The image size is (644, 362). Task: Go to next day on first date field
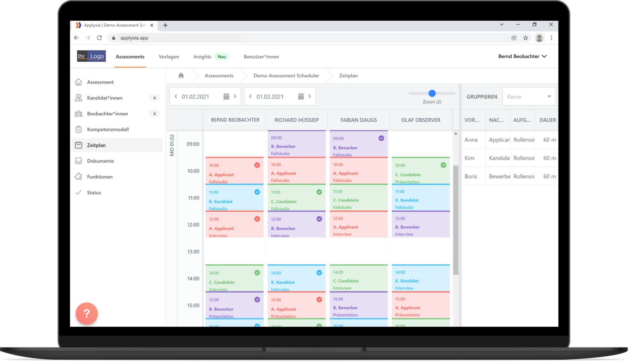(x=235, y=97)
